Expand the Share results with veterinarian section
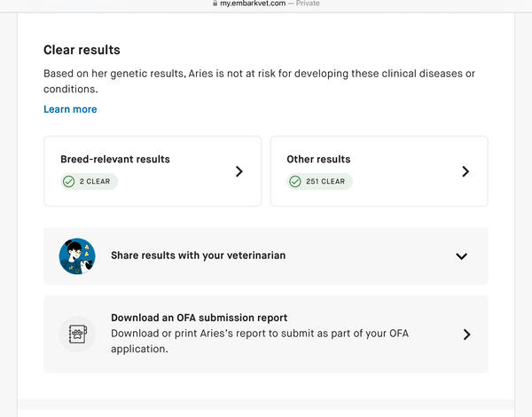Image resolution: width=532 pixels, height=417 pixels. (461, 256)
